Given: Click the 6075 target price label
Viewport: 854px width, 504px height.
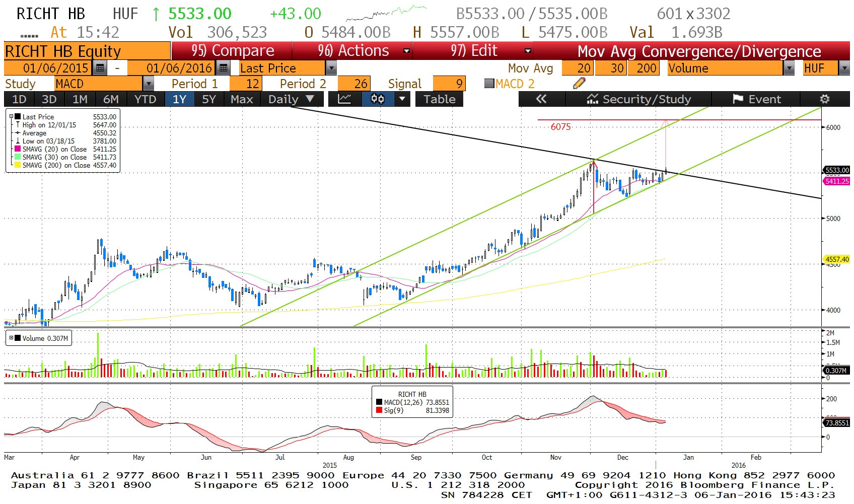Looking at the screenshot, I should [560, 127].
